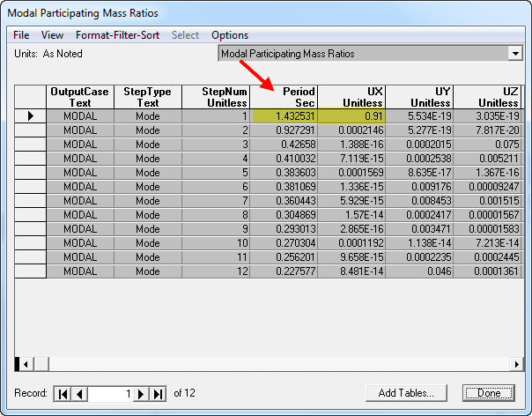Expand the Modal Participating Mass Ratios table dropdown
Screen dimensions: 532x416
(x=515, y=54)
